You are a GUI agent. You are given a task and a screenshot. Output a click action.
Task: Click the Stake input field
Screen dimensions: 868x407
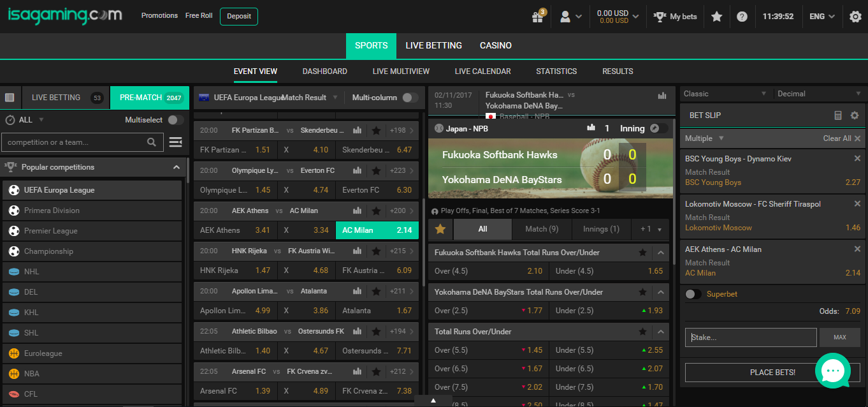point(751,337)
